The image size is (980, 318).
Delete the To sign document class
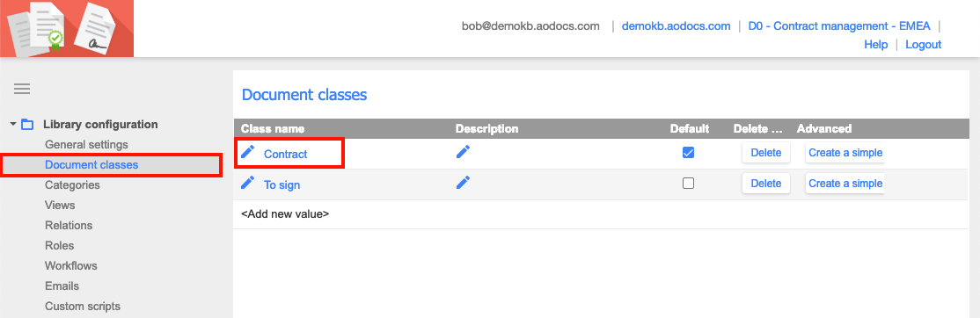tap(766, 184)
